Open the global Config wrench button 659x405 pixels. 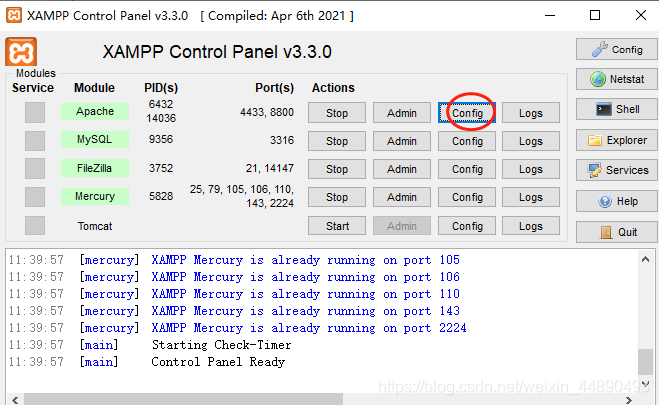click(x=617, y=50)
